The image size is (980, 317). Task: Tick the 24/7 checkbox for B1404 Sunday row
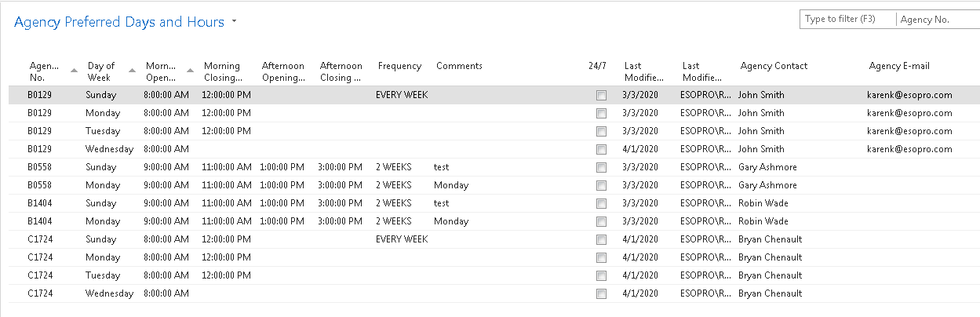[601, 204]
